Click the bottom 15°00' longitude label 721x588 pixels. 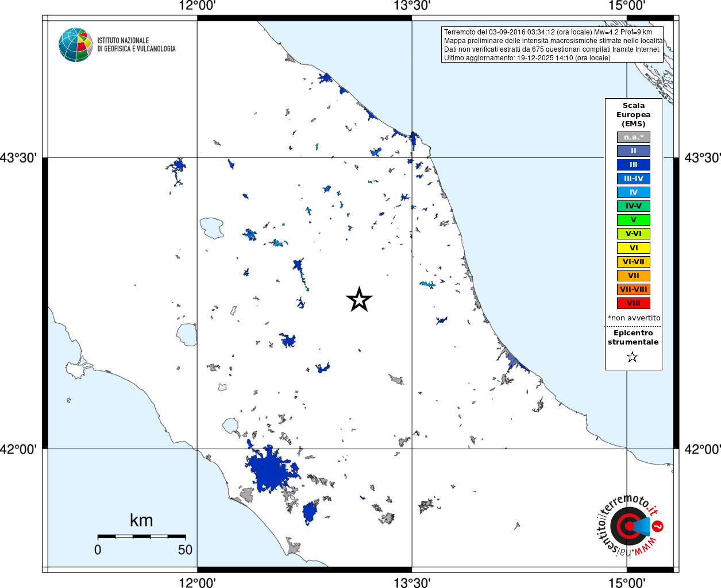627,582
